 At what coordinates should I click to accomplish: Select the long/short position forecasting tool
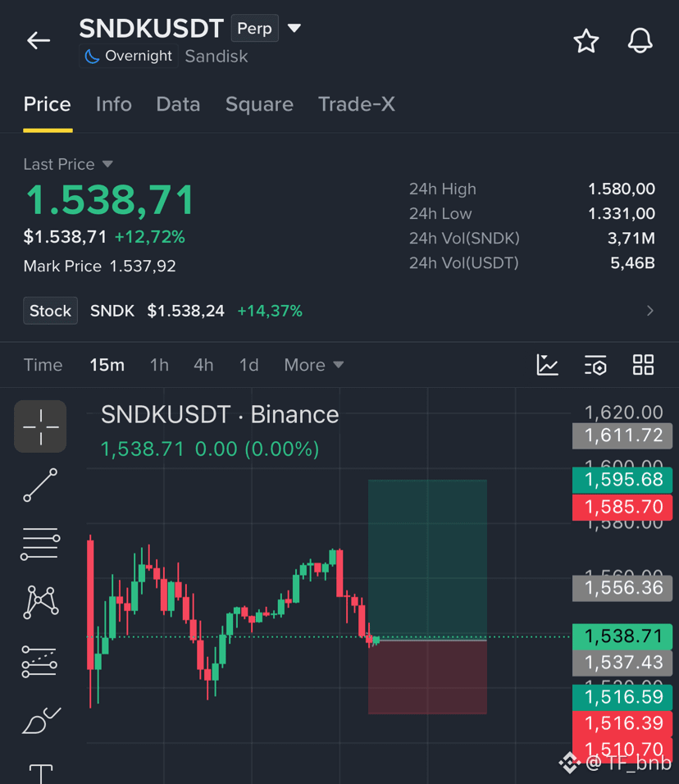tap(39, 662)
